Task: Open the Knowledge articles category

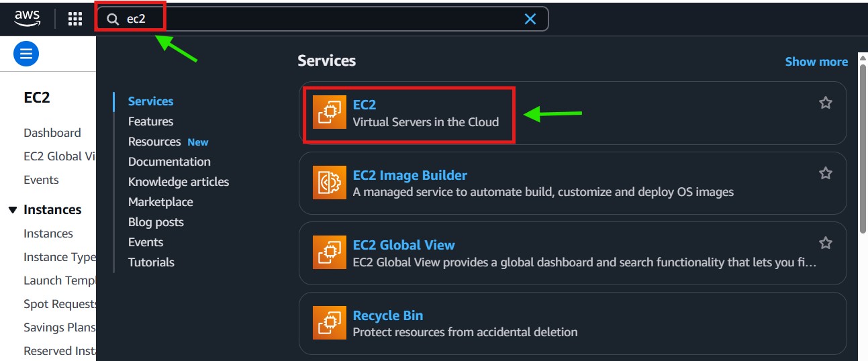Action: point(179,182)
